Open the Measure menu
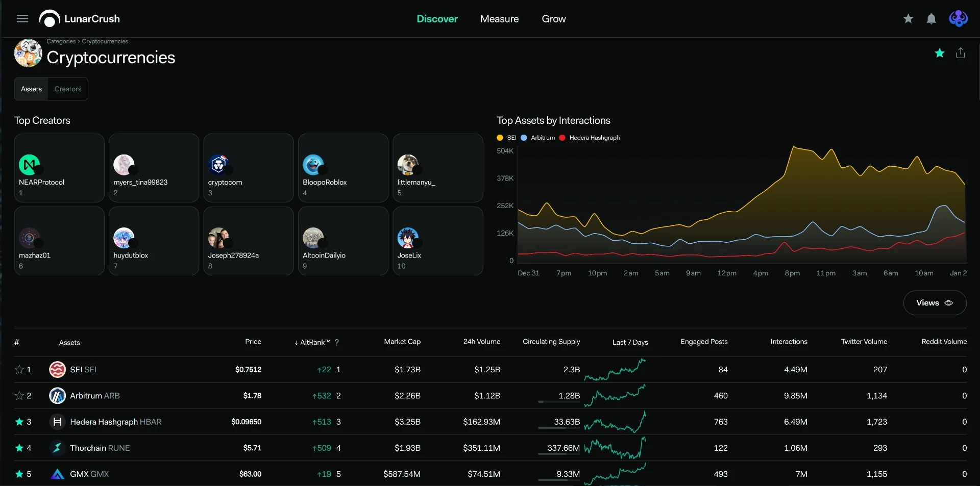This screenshot has width=980, height=486. (499, 19)
